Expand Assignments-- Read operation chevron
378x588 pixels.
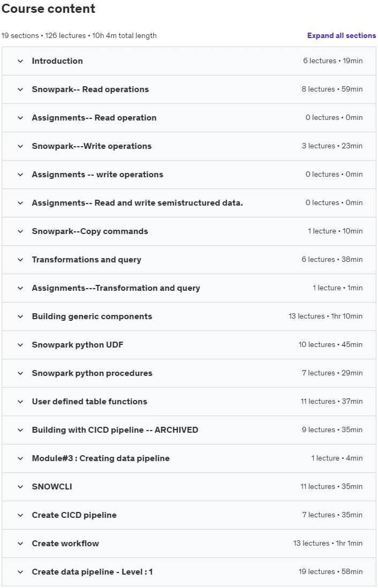tap(20, 118)
